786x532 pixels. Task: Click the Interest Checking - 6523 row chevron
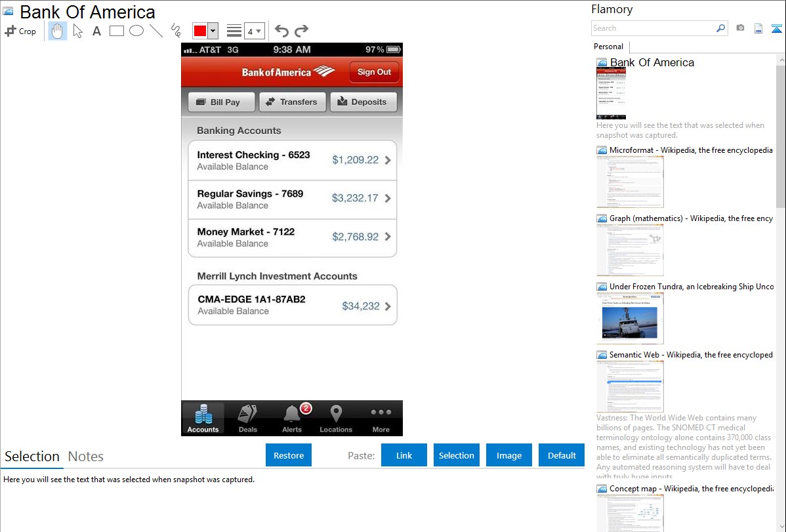tap(388, 161)
